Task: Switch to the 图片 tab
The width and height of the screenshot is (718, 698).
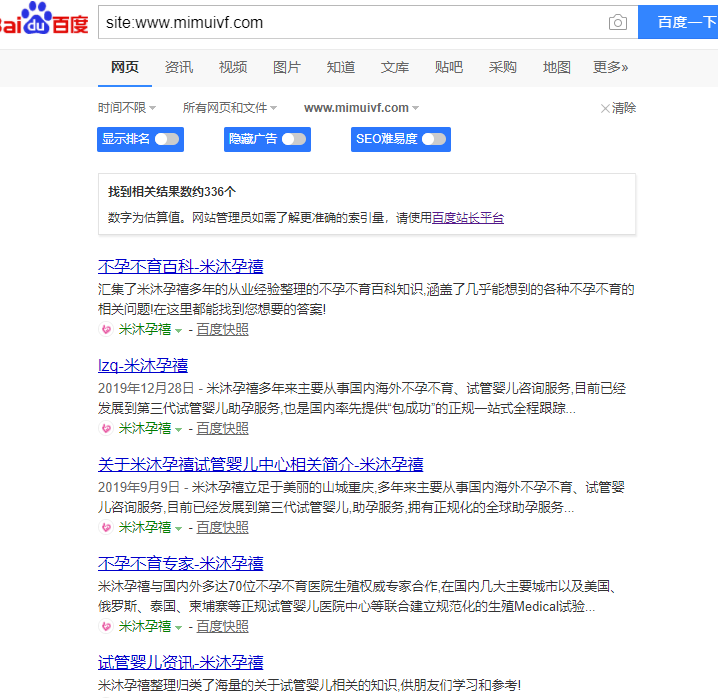Action: click(x=287, y=67)
